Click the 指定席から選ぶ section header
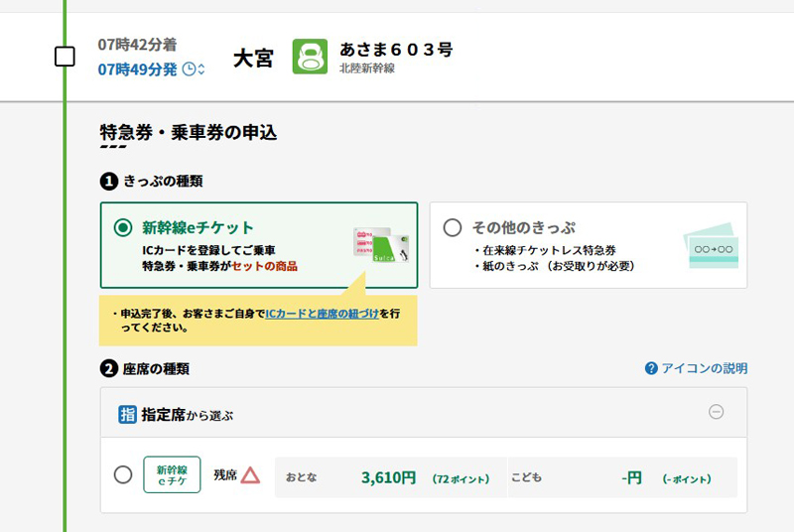Viewport: 794px width, 532px height. coord(189,414)
